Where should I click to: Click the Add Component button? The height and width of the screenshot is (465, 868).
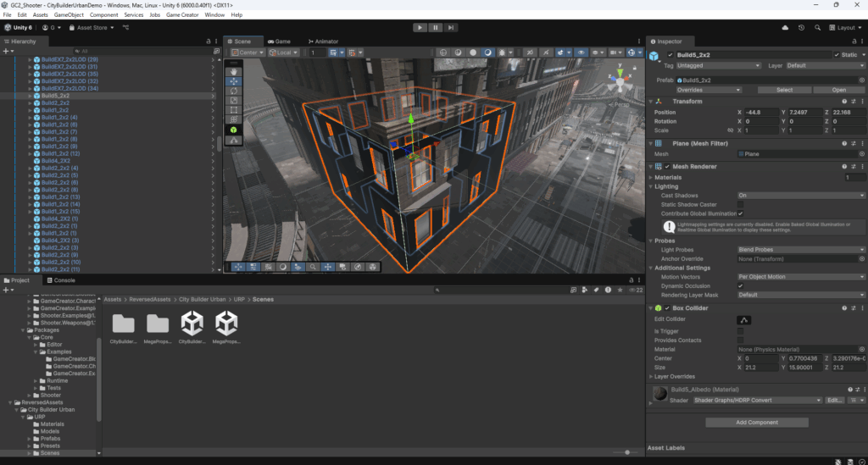click(758, 422)
